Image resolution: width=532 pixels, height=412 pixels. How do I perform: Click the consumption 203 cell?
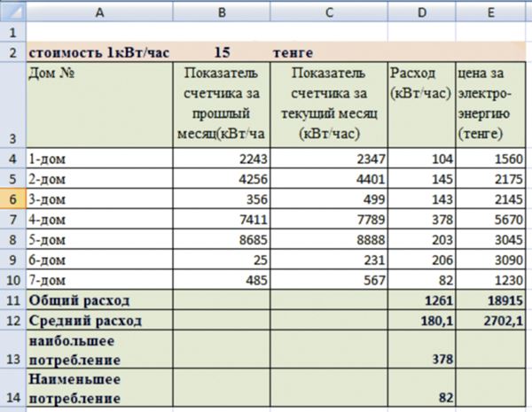tap(422, 239)
